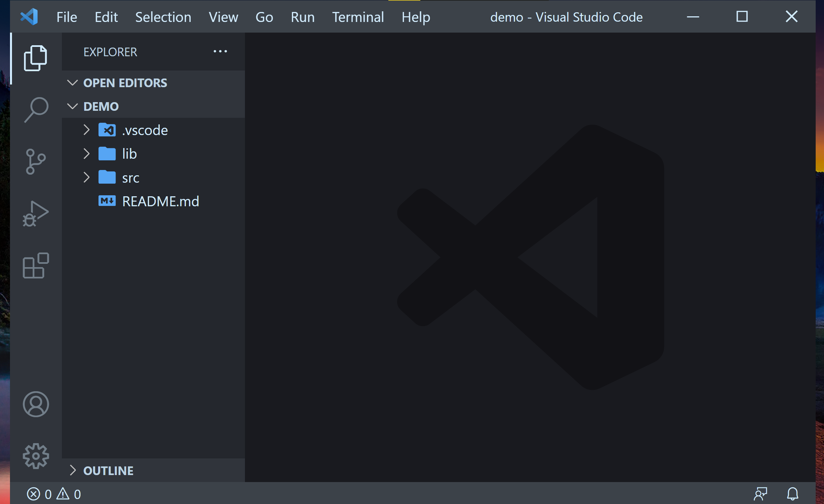This screenshot has width=824, height=504.
Task: Click the OUTLINE header label
Action: pyautogui.click(x=108, y=471)
